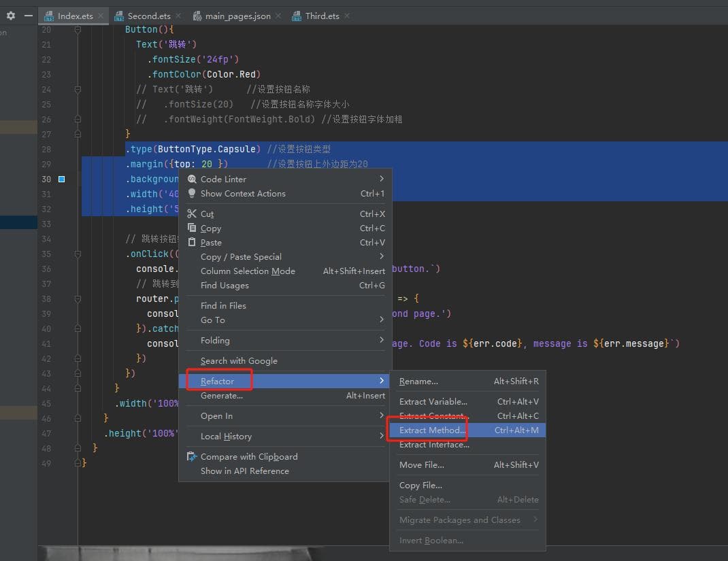Expand the Go To submenu arrow
This screenshot has width=728, height=561.
(382, 319)
